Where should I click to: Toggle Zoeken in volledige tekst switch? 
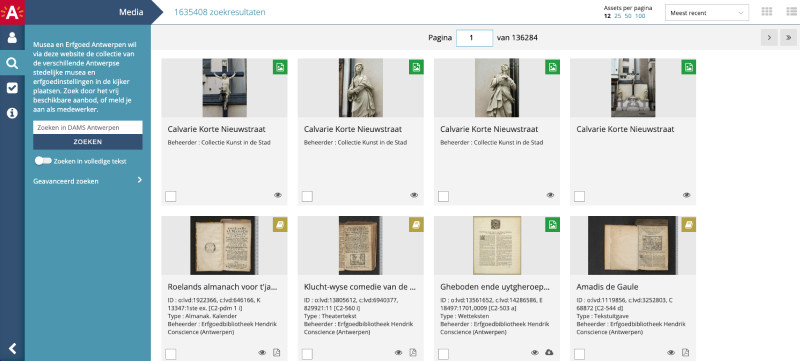pyautogui.click(x=43, y=161)
